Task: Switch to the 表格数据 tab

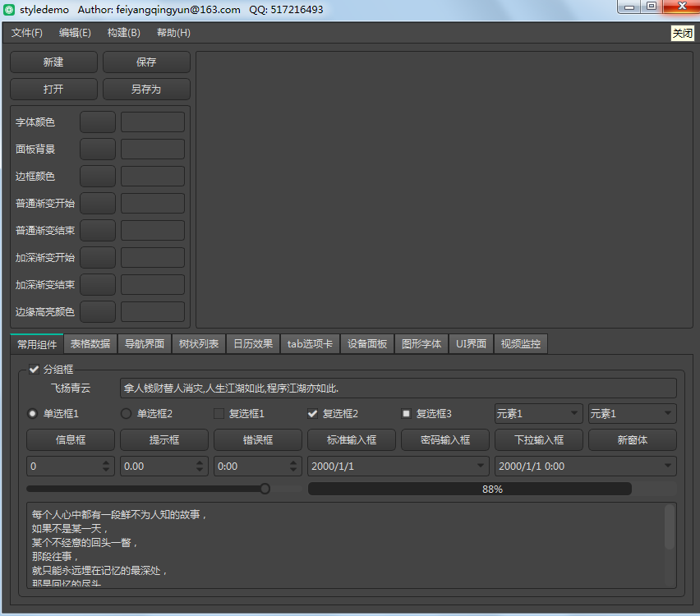Action: [90, 344]
